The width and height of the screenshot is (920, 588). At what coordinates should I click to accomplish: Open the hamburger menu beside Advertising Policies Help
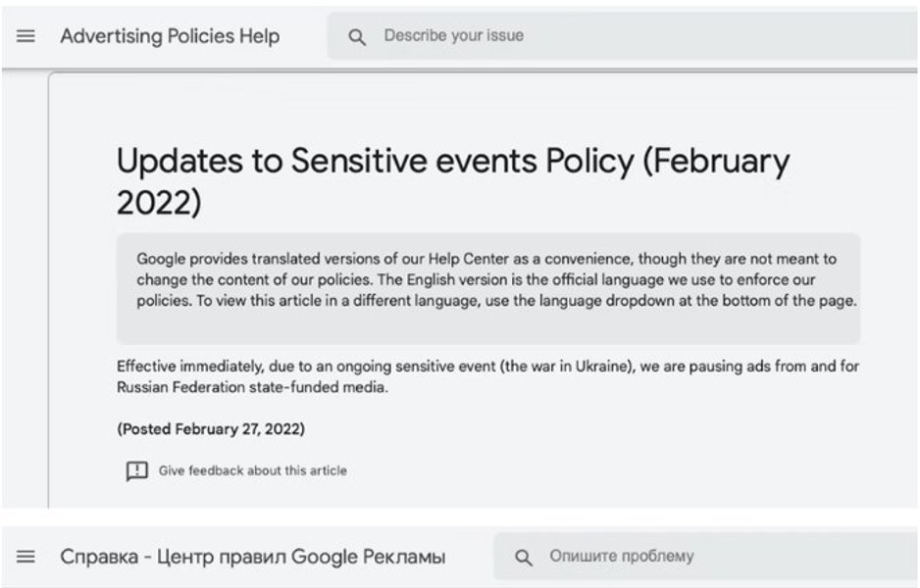(x=26, y=36)
